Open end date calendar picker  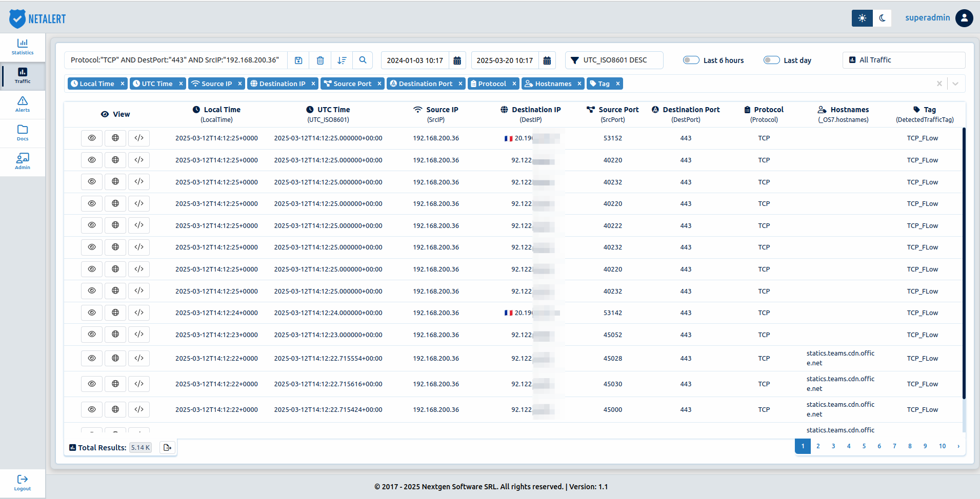[547, 60]
